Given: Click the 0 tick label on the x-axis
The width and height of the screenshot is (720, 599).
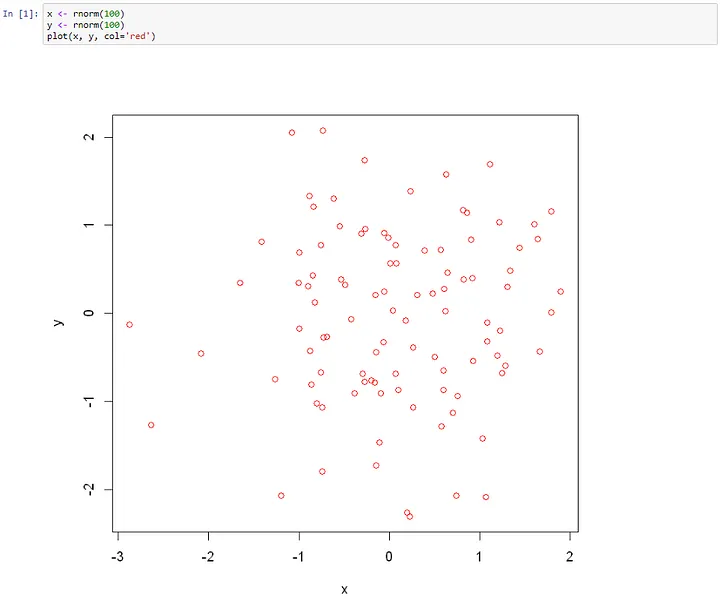Looking at the screenshot, I should pos(389,556).
